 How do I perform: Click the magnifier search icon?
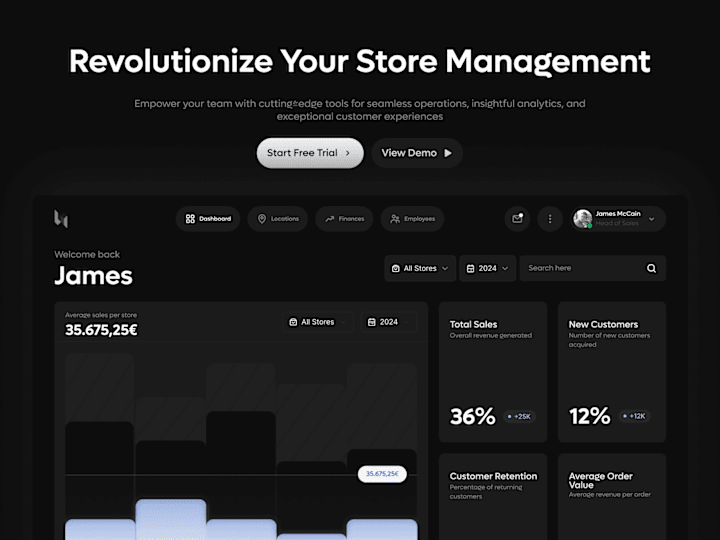coord(651,268)
